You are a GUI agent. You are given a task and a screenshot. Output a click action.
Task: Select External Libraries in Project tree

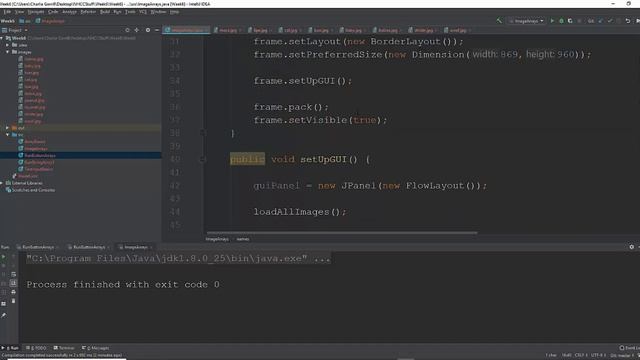point(27,183)
